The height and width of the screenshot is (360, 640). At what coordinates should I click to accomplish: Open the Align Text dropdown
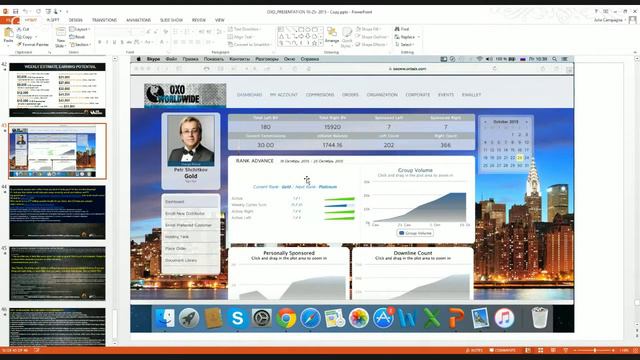point(241,37)
